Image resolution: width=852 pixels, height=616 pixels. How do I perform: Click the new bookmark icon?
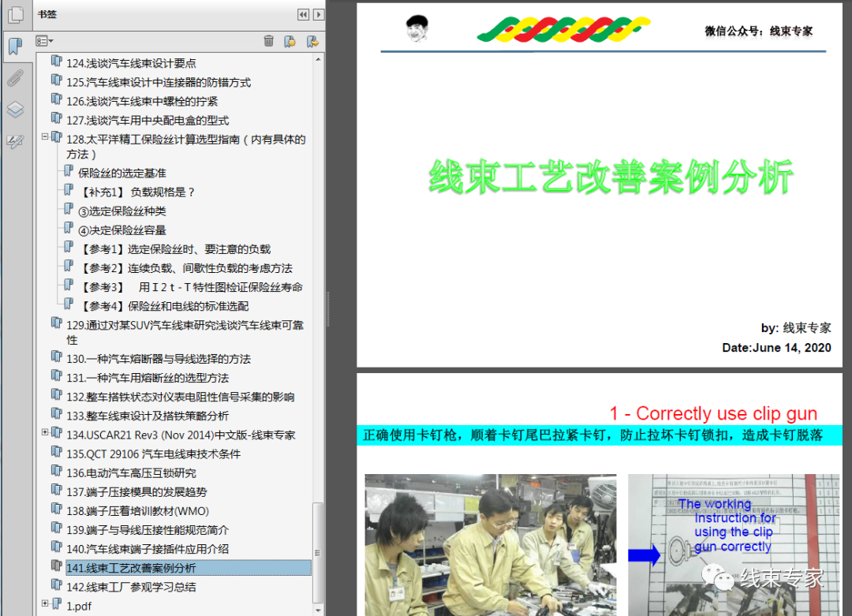(291, 40)
